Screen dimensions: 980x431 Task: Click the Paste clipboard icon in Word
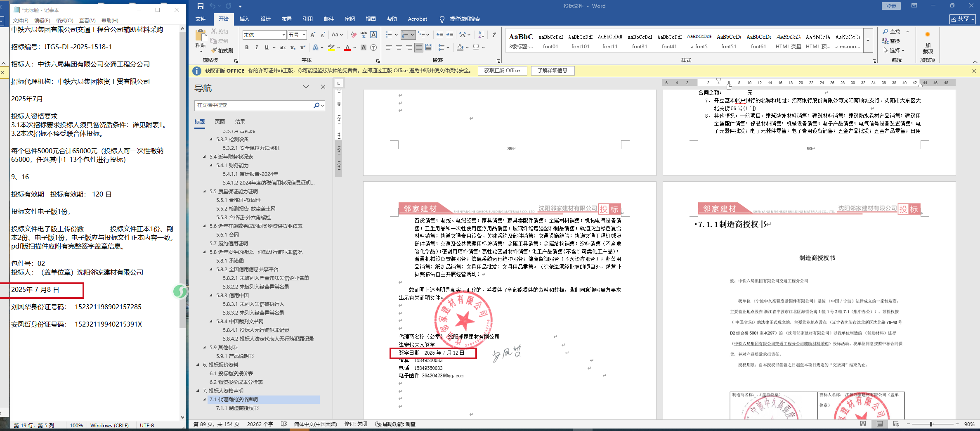point(201,36)
